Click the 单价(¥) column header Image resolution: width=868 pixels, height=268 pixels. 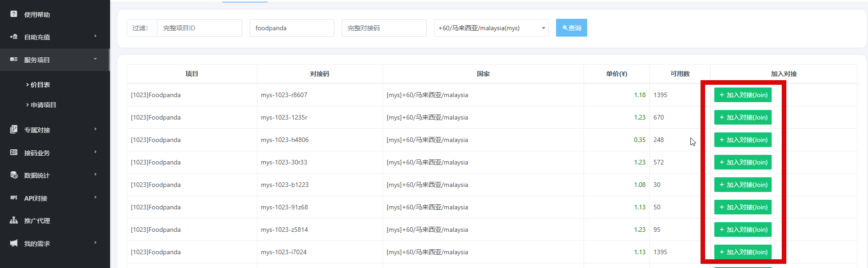click(617, 74)
